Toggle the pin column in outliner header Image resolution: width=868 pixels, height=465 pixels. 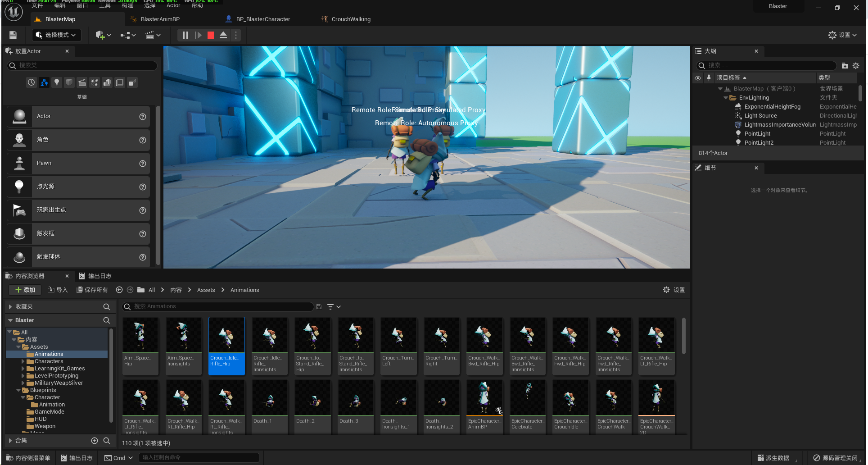[709, 78]
